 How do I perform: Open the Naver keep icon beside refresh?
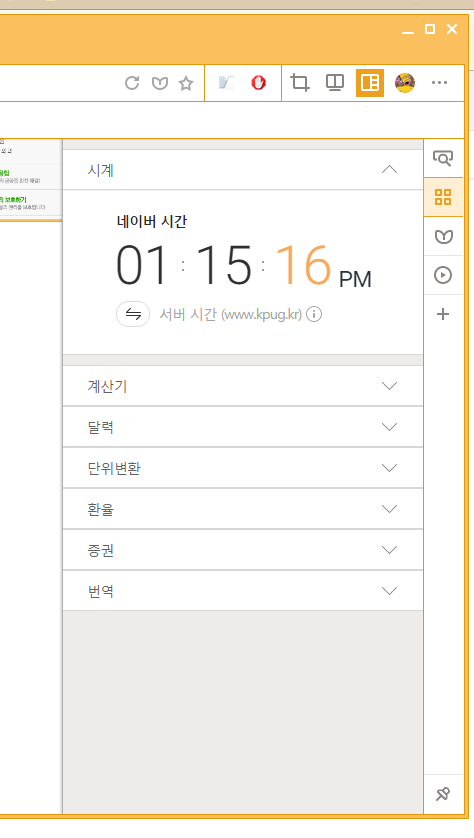(160, 83)
